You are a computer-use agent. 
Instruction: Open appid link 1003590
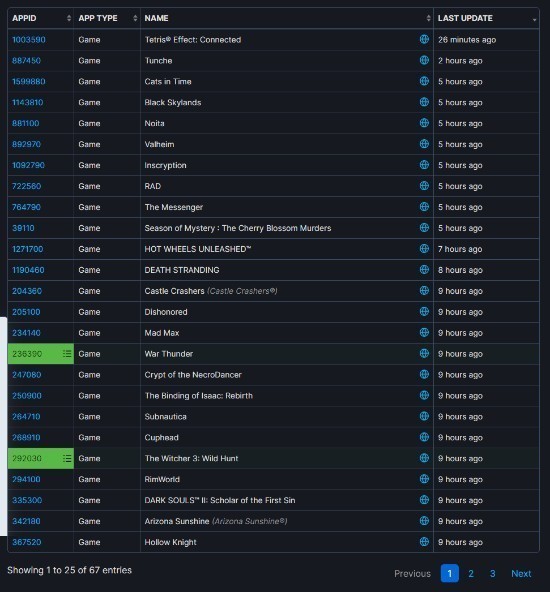point(29,40)
